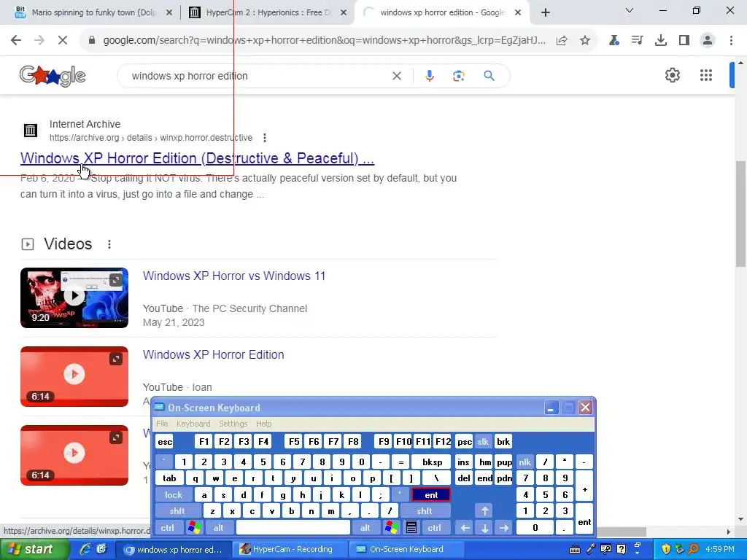Open new tab with plus button
747x560 pixels.
pyautogui.click(x=546, y=12)
